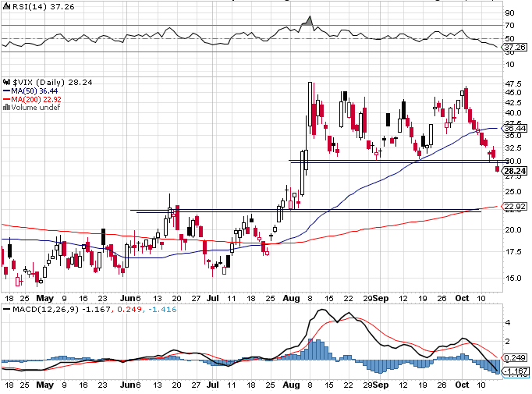Select the Aug label on price axis
The height and width of the screenshot is (394, 532).
pyautogui.click(x=291, y=298)
